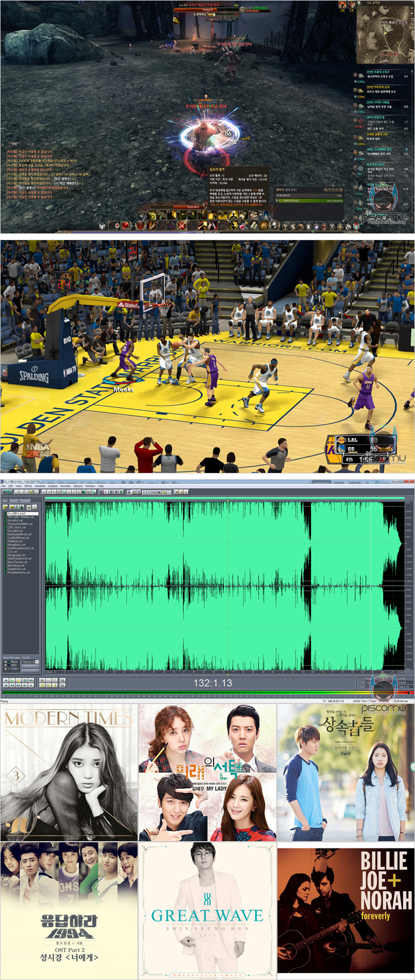Select CEP_Voice.cel in the file list
Image resolution: width=415 pixels, height=980 pixels.
tap(16, 528)
